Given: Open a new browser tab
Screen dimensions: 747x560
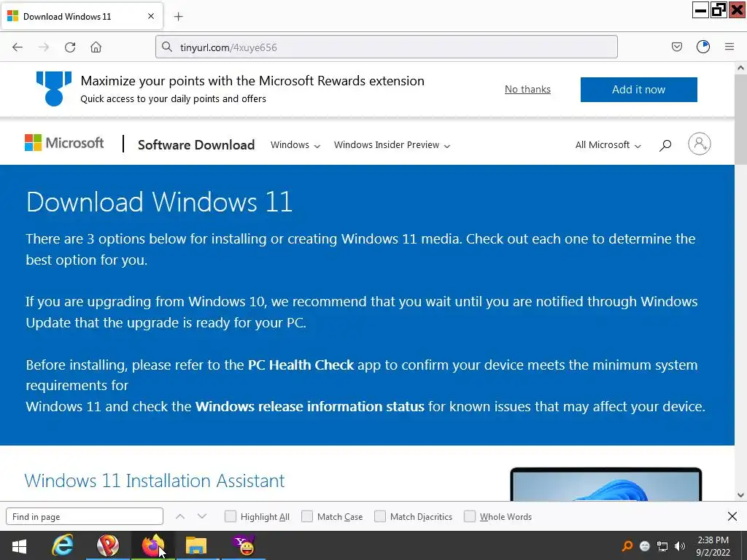Looking at the screenshot, I should point(178,17).
